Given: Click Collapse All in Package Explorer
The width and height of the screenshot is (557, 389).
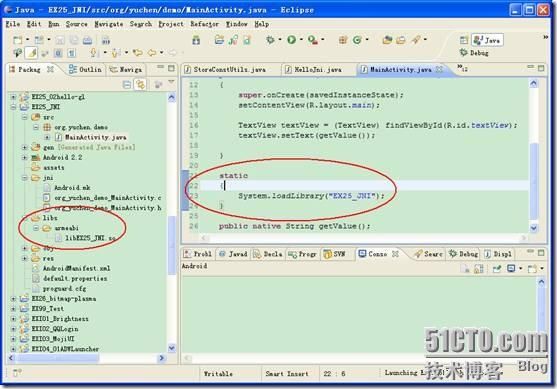Looking at the screenshot, I should 126,84.
